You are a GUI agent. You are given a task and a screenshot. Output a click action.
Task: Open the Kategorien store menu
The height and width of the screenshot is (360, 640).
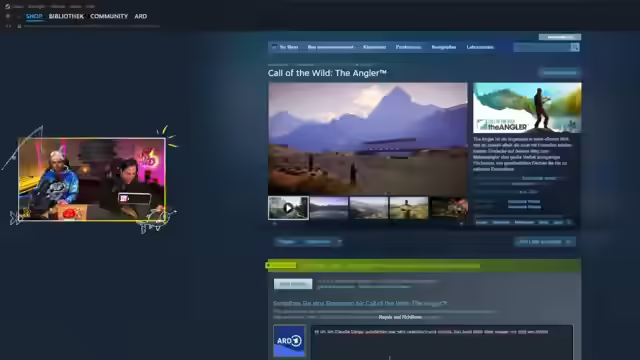tap(374, 47)
